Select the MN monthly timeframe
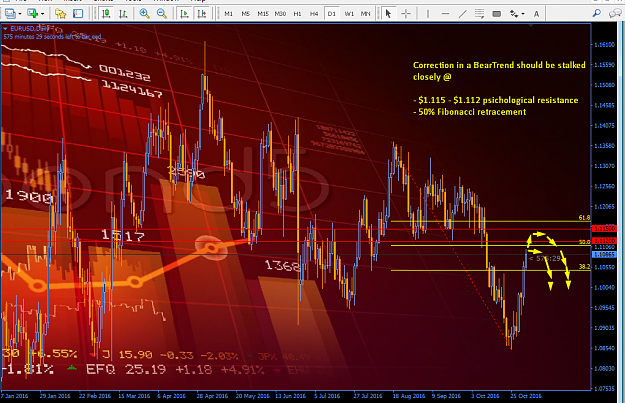 tap(366, 14)
